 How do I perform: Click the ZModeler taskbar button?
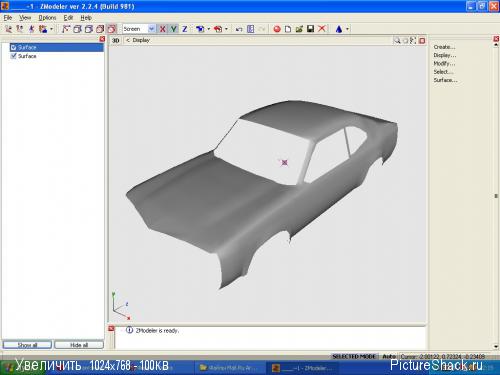(x=302, y=368)
